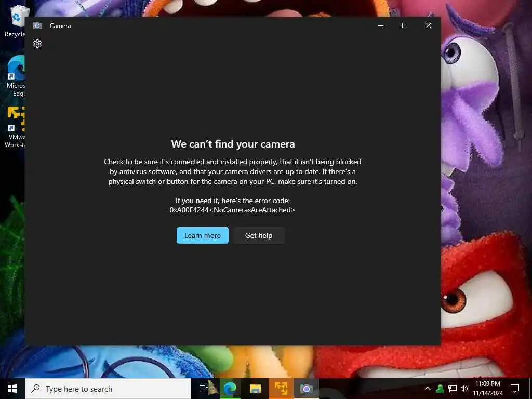The width and height of the screenshot is (532, 399).
Task: Select the Recycle Bin desktop icon
Action: (x=14, y=21)
